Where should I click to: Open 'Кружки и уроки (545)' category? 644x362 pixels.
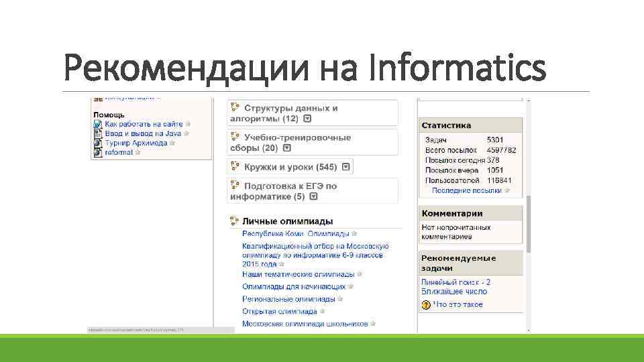290,167
